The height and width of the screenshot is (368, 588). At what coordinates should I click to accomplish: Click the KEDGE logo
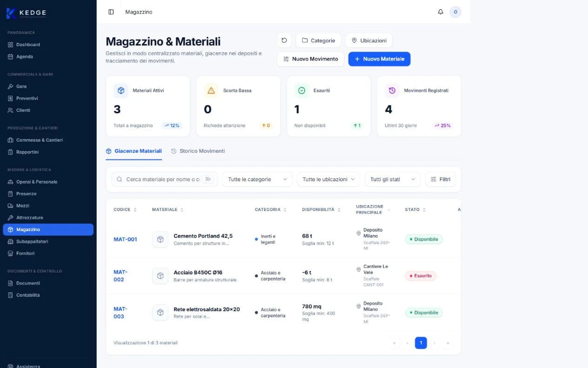[x=27, y=13]
